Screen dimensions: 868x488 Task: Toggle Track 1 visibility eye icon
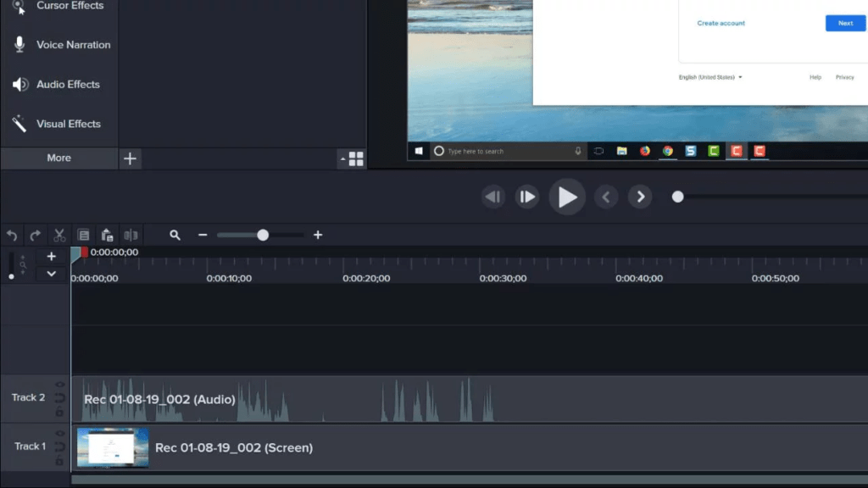click(60, 434)
